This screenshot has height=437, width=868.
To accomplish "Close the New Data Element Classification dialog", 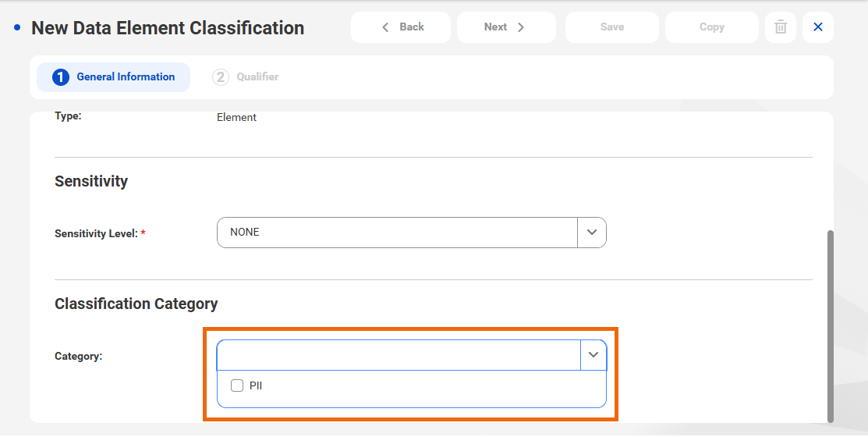I will pos(817,27).
